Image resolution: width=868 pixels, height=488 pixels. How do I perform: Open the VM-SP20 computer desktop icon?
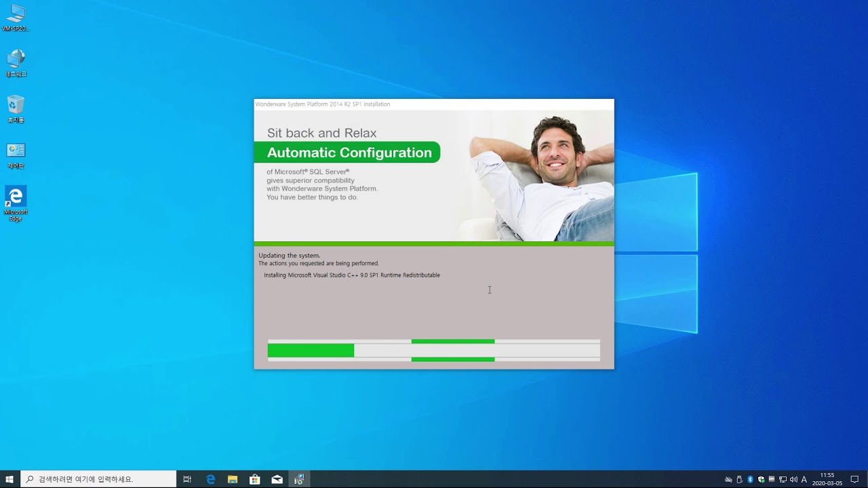[16, 18]
